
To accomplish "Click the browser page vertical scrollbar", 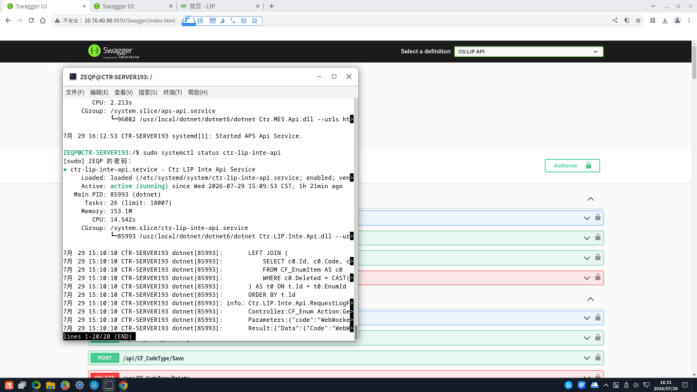I will (x=694, y=61).
